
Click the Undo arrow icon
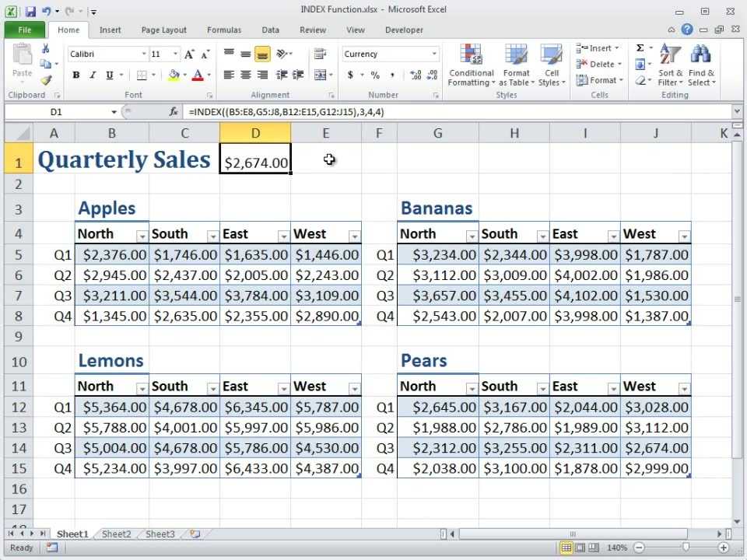click(x=46, y=11)
